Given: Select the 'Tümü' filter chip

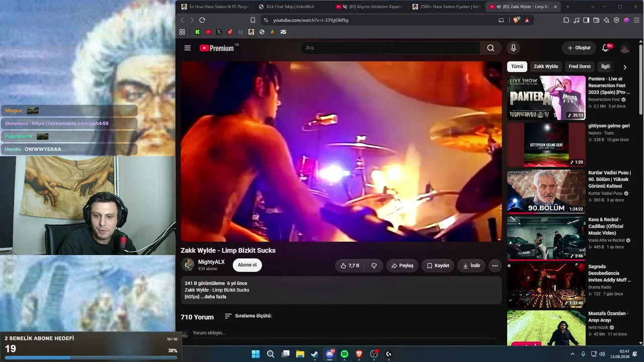Looking at the screenshot, I should click(517, 66).
